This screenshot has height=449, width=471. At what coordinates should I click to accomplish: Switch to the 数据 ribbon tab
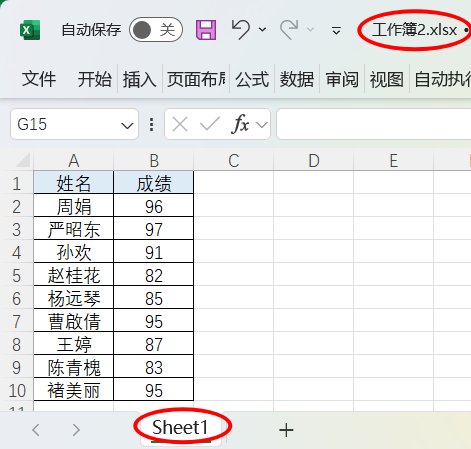pyautogui.click(x=297, y=79)
